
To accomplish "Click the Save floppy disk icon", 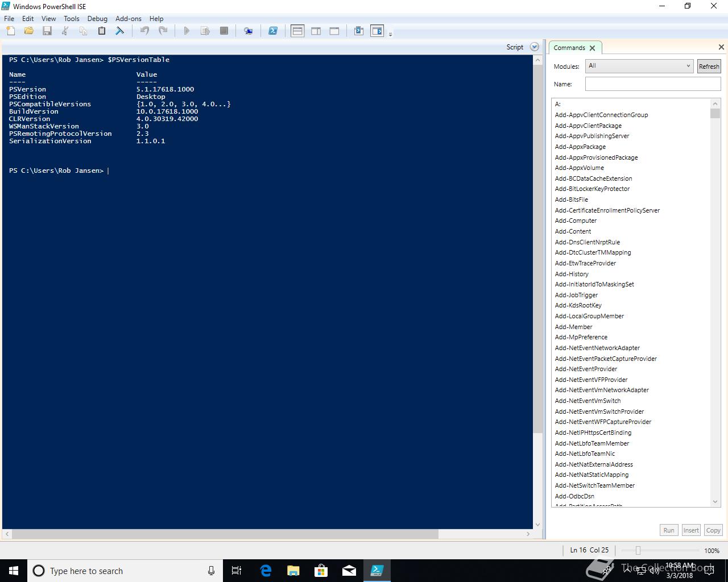I will [47, 31].
